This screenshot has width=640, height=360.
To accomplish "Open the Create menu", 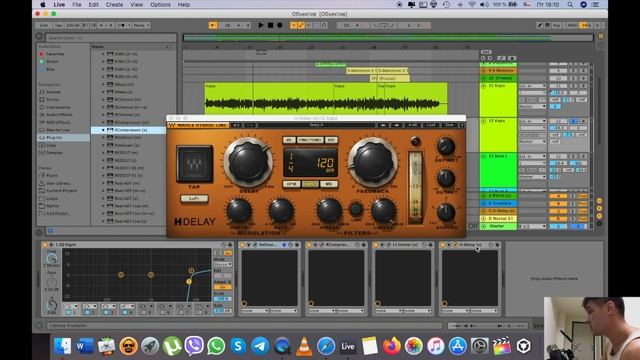I will click(x=114, y=4).
